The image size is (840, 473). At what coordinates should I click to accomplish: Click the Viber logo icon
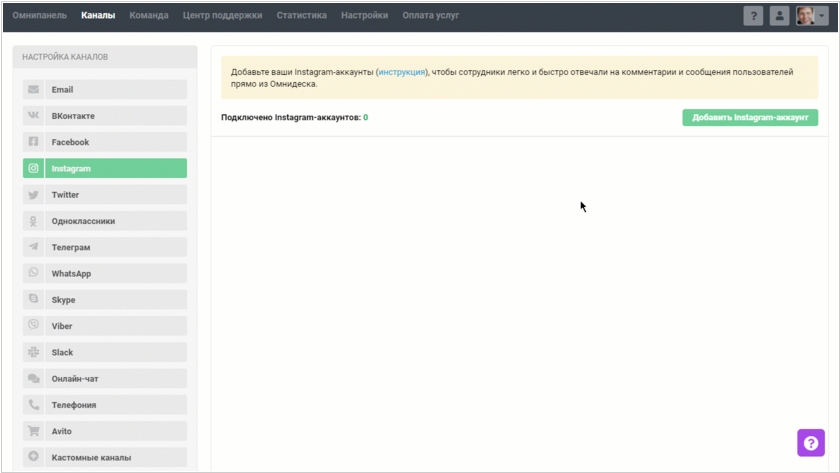(33, 325)
